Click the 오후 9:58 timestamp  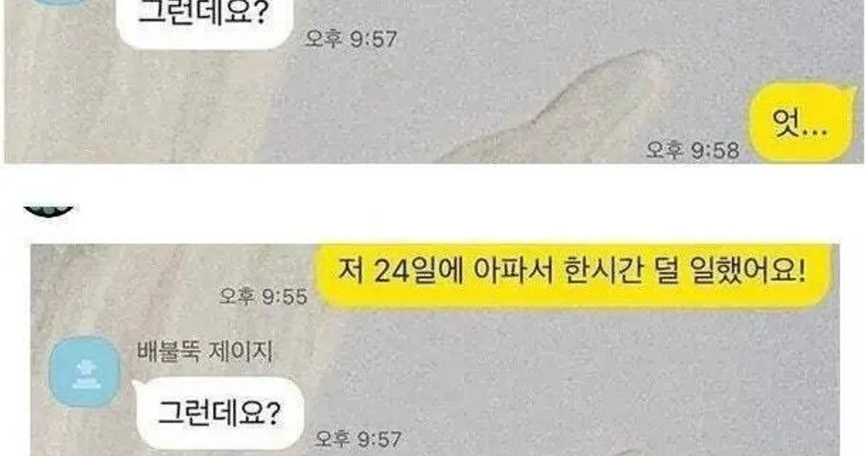pos(694,151)
